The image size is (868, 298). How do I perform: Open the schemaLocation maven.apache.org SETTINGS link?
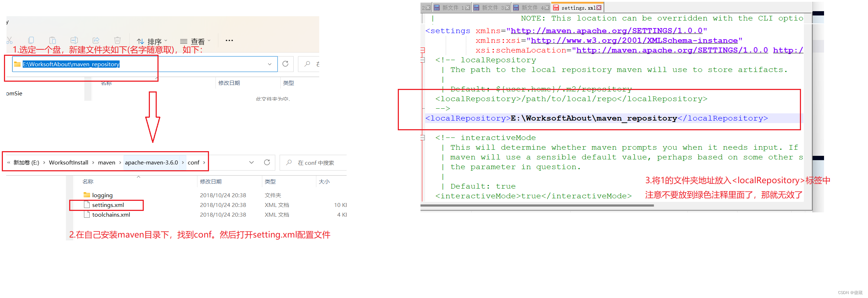[x=672, y=50]
